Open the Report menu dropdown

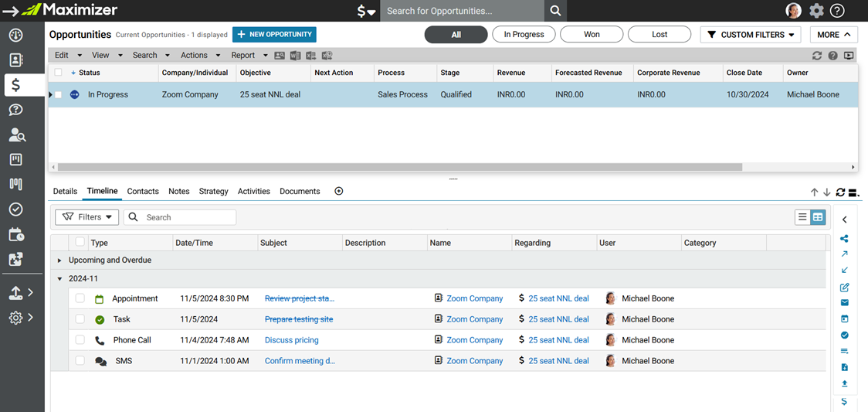[x=249, y=56]
